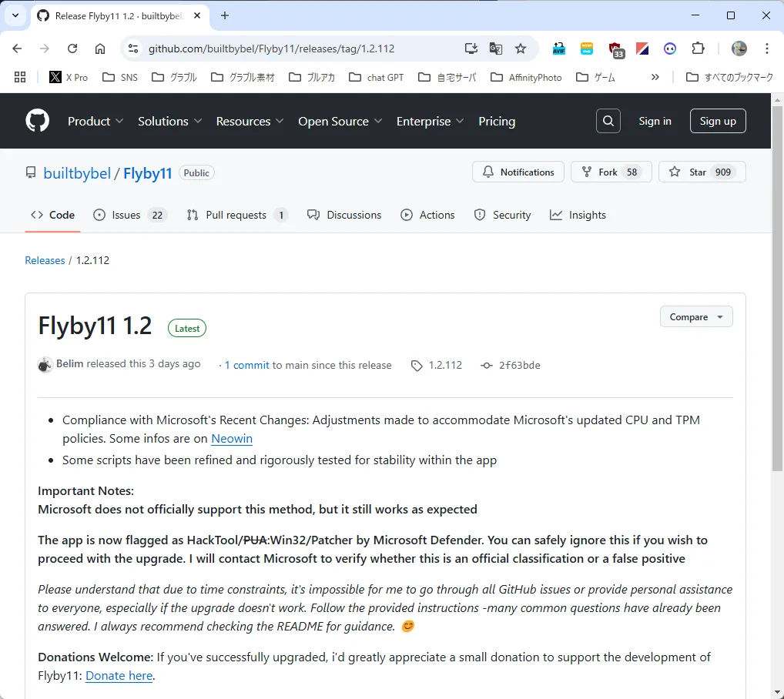
Task: Click the tag icon beside 1.2.112
Action: point(417,366)
